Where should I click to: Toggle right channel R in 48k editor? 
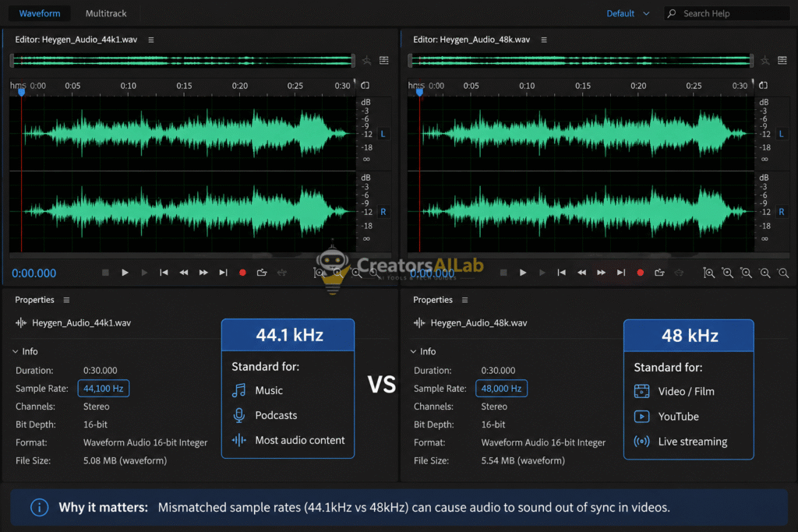(781, 212)
